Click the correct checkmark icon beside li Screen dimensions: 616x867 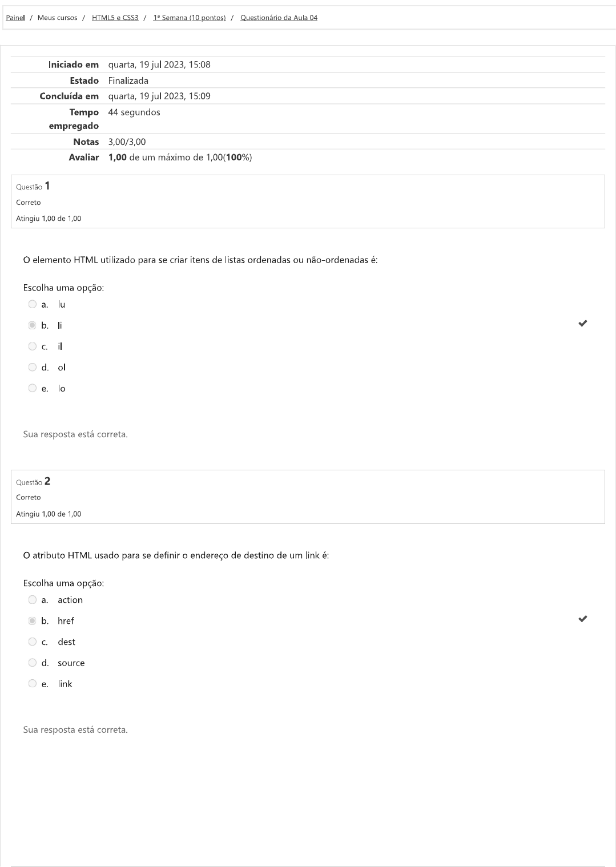click(x=582, y=324)
